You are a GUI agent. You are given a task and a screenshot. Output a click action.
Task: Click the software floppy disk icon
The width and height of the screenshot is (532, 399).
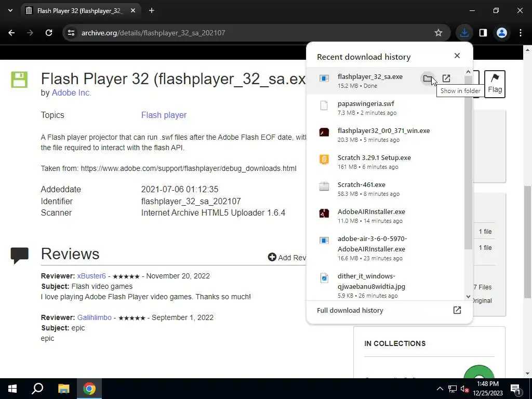point(19,79)
